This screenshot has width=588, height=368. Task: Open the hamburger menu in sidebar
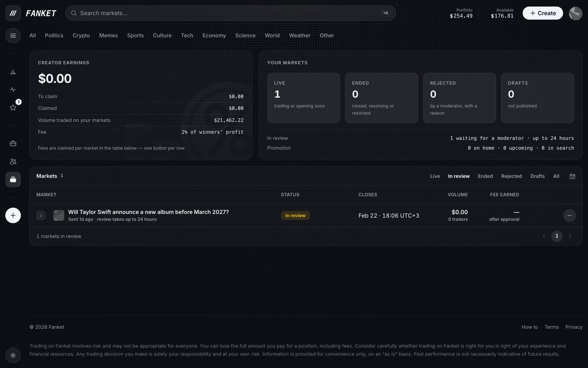13,36
